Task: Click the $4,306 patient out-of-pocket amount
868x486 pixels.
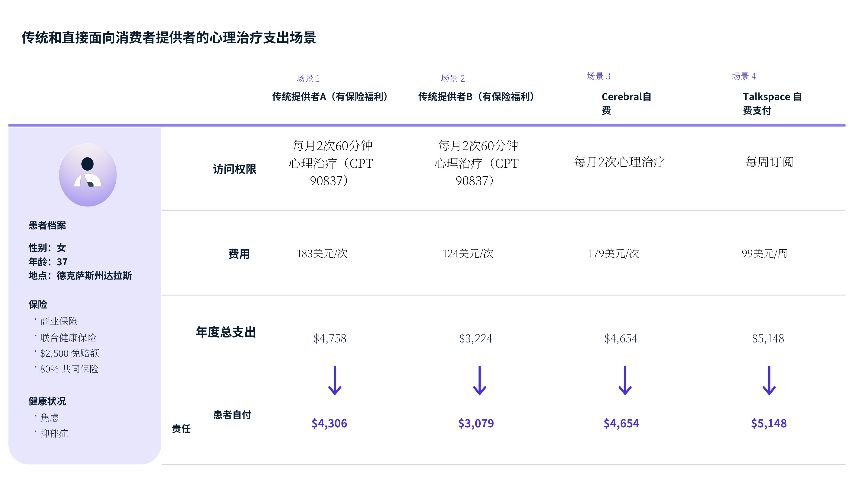Action: [x=329, y=423]
